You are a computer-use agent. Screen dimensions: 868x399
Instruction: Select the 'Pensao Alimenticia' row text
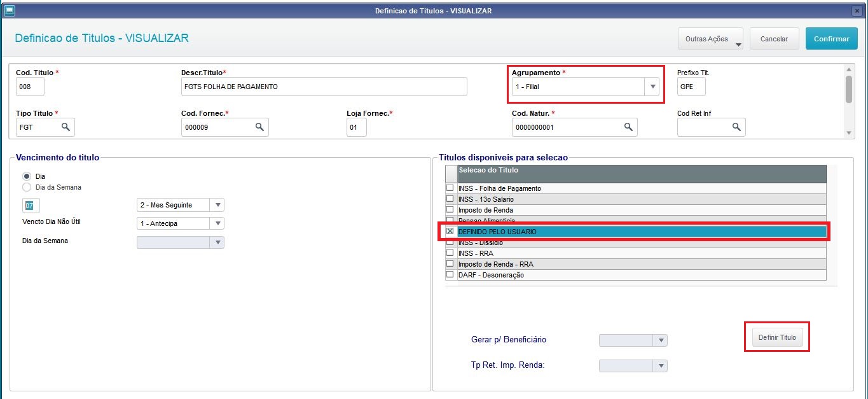(x=486, y=220)
